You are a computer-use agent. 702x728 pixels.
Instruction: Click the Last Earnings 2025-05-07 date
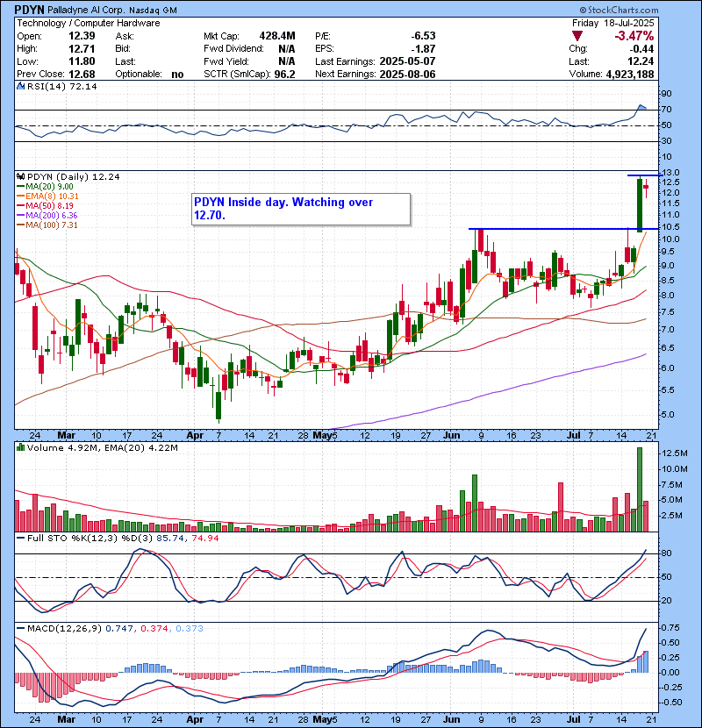coord(407,61)
